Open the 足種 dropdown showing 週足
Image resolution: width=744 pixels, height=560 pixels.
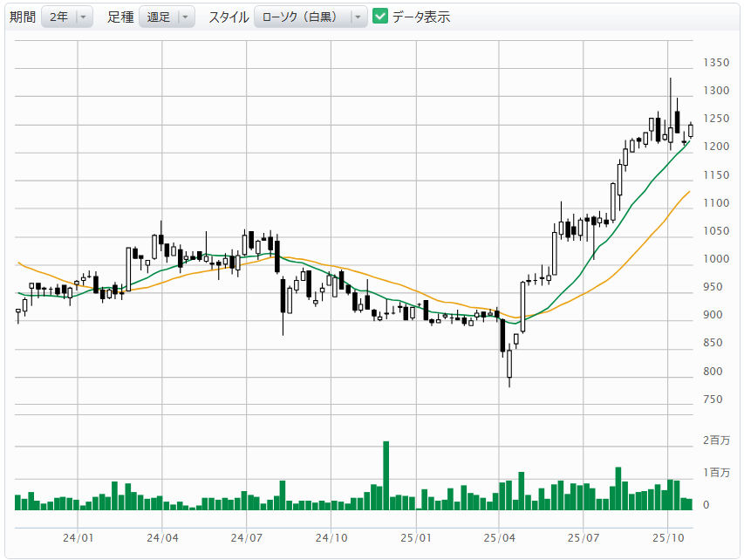coord(167,17)
